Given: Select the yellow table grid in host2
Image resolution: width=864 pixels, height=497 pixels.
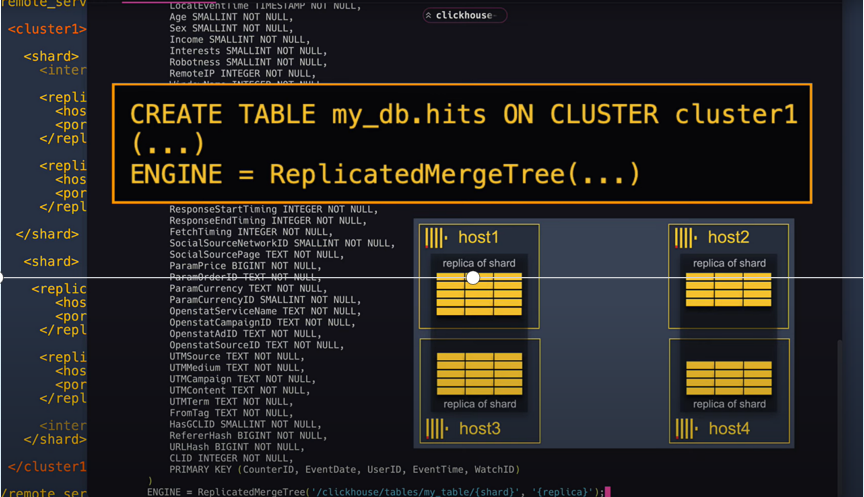Looking at the screenshot, I should [728, 290].
